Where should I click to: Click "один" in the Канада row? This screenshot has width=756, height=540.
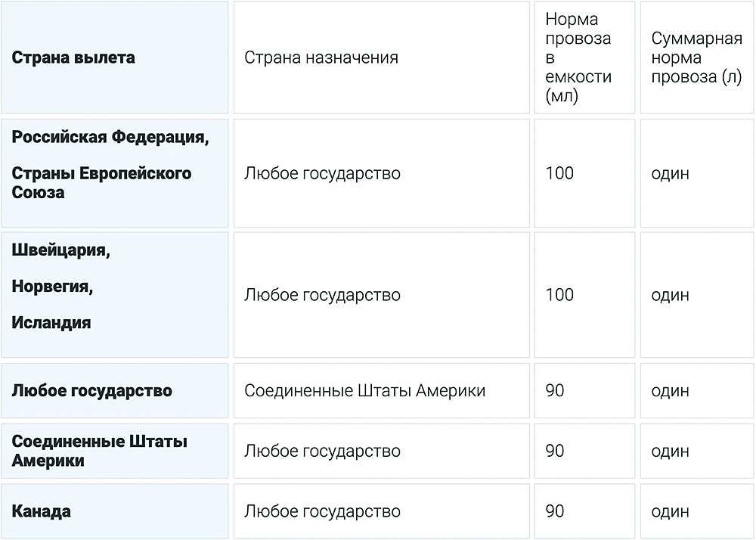click(670, 511)
